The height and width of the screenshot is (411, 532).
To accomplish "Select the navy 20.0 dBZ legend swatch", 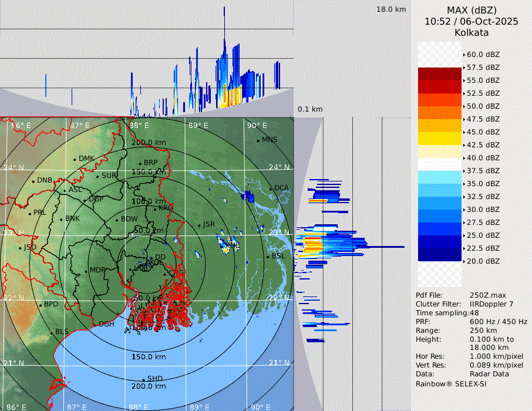I will tap(439, 255).
